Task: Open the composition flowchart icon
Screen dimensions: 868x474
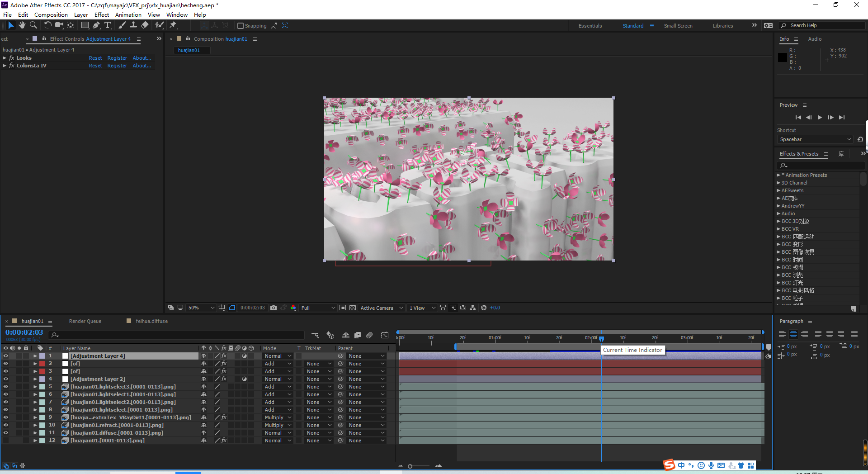Action: [x=472, y=308]
